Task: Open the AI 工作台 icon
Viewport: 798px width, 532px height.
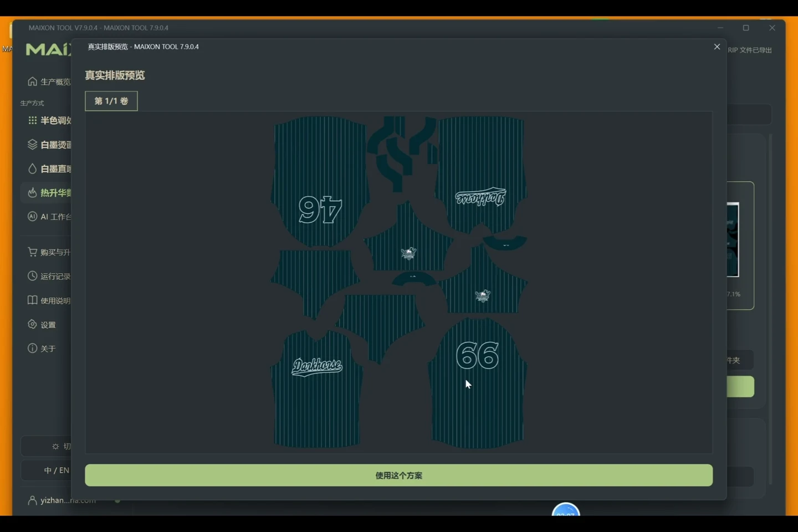Action: point(32,216)
